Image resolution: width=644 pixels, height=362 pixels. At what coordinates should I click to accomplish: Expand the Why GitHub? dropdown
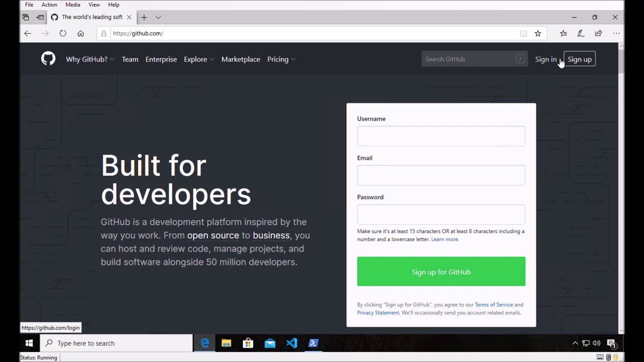pos(90,59)
